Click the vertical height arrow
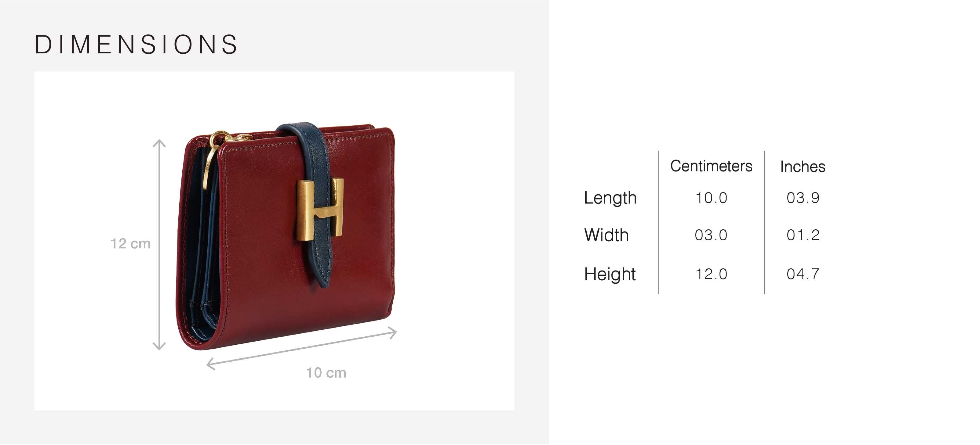 pos(159,245)
